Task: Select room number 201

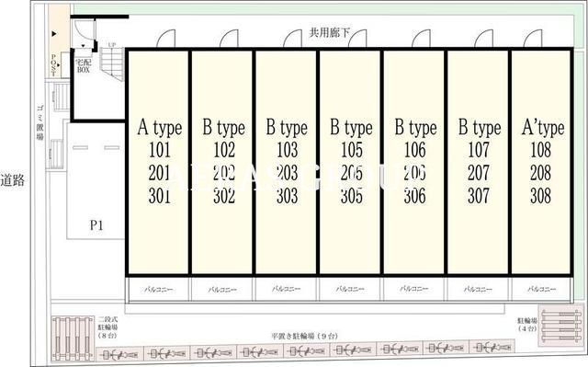Action: (160, 173)
